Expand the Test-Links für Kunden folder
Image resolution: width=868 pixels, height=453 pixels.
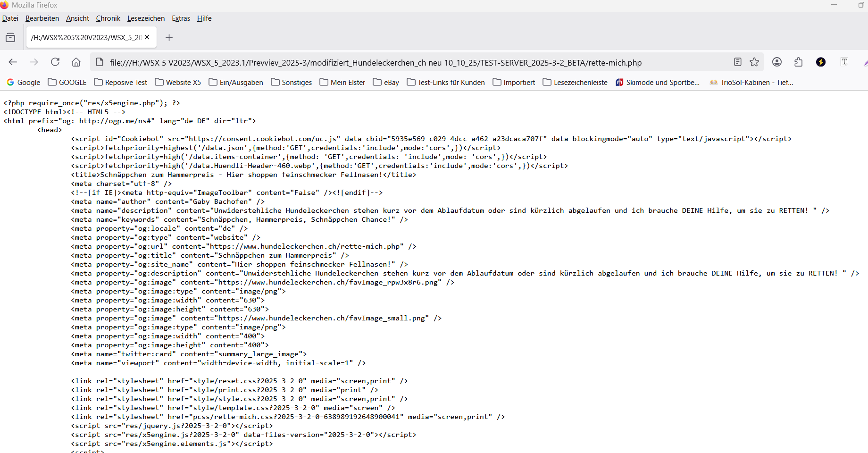click(x=446, y=83)
